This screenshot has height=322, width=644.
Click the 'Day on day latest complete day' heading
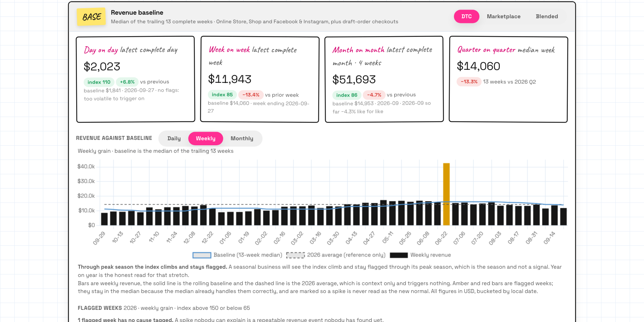tap(131, 50)
